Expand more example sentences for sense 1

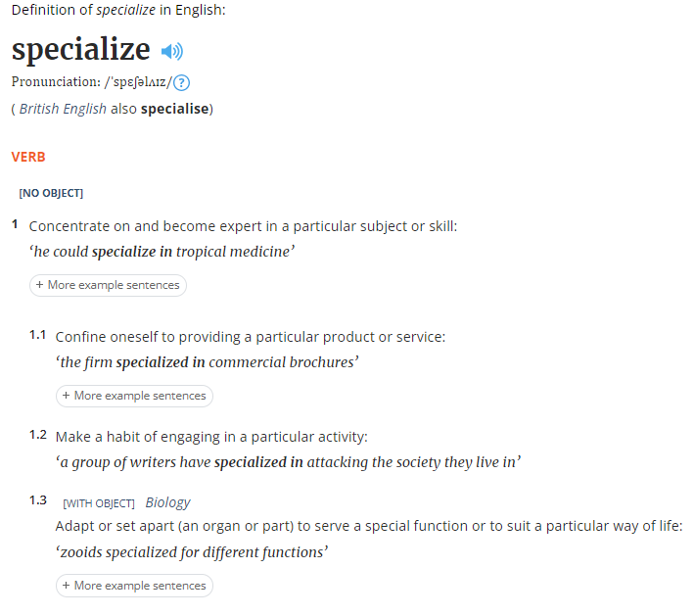(x=108, y=285)
